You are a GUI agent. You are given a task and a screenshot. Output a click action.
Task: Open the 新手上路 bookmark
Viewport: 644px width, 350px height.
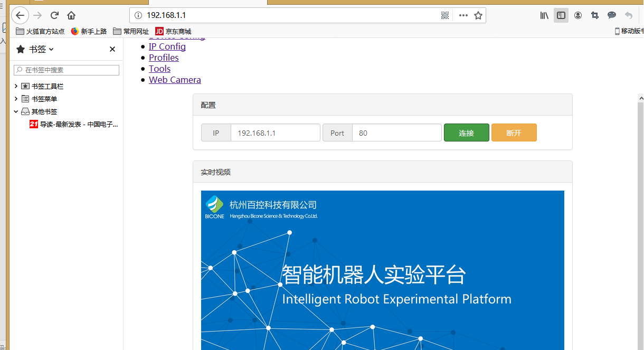[89, 31]
